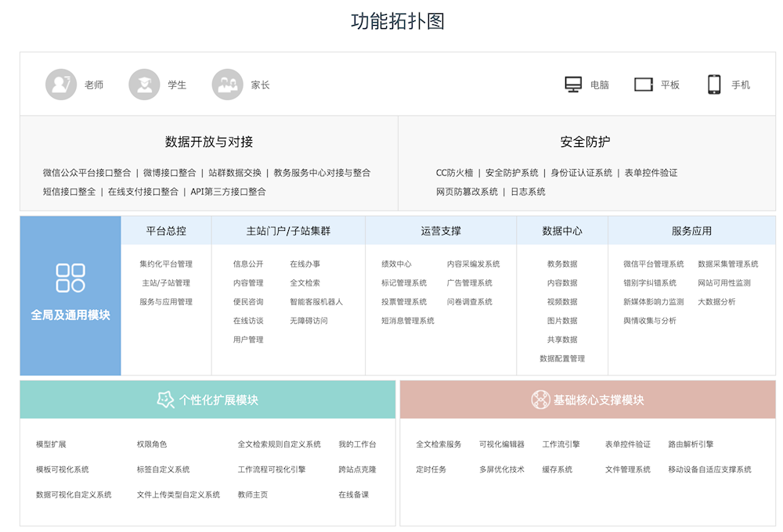Click the 安全防护 section heading

(x=585, y=142)
